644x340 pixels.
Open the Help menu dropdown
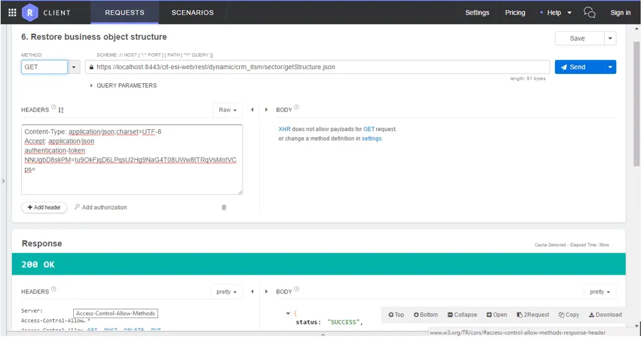click(559, 13)
